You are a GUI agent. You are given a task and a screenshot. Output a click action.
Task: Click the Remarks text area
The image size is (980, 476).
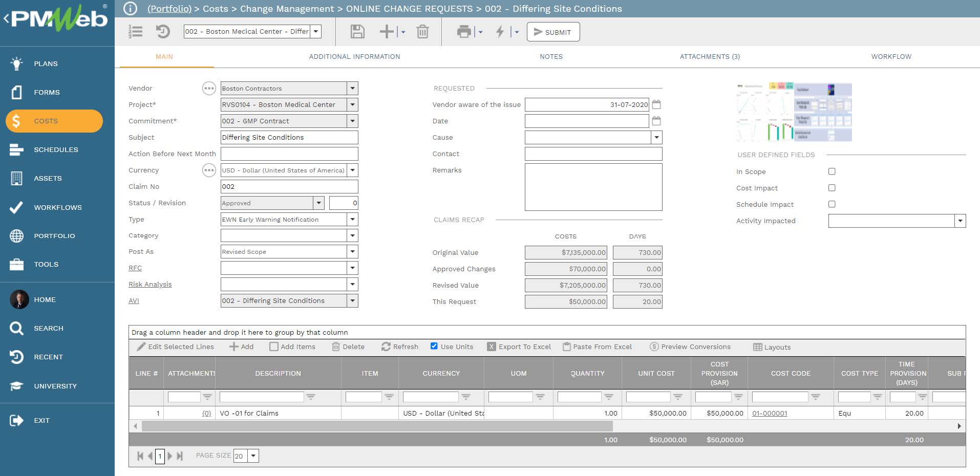pyautogui.click(x=593, y=187)
